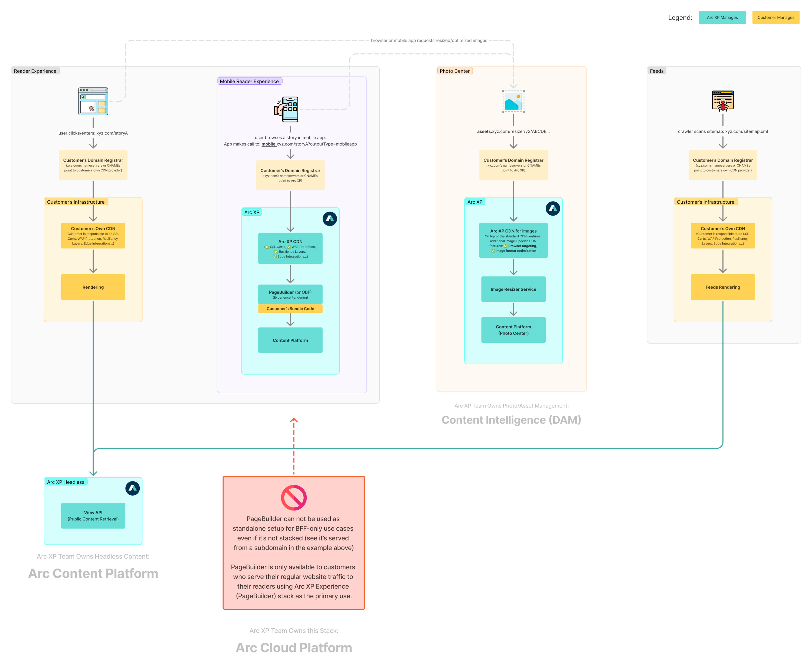Select the Arc XP CDN box
Viewport: 812px width, 663px height.
[x=290, y=249]
